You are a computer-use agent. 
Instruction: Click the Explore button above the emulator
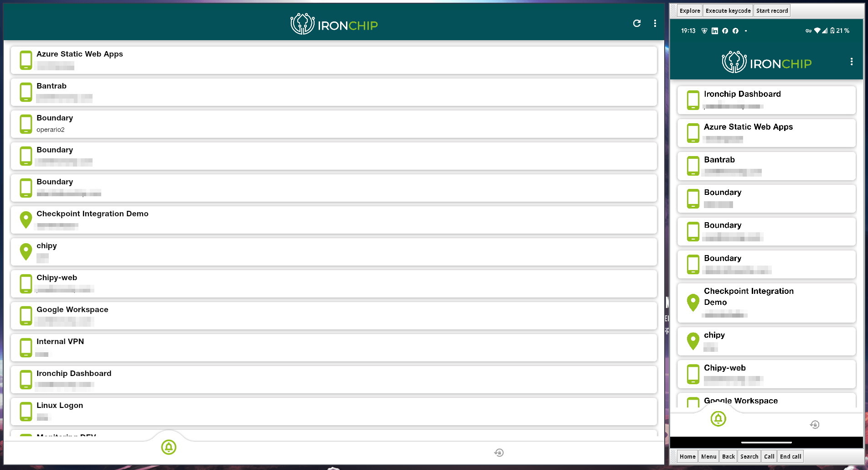(x=690, y=10)
